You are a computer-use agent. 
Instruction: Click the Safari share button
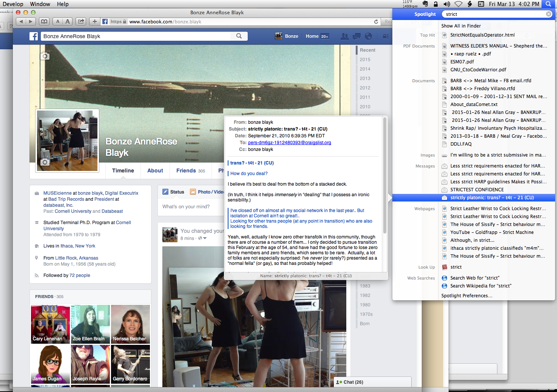click(x=81, y=22)
